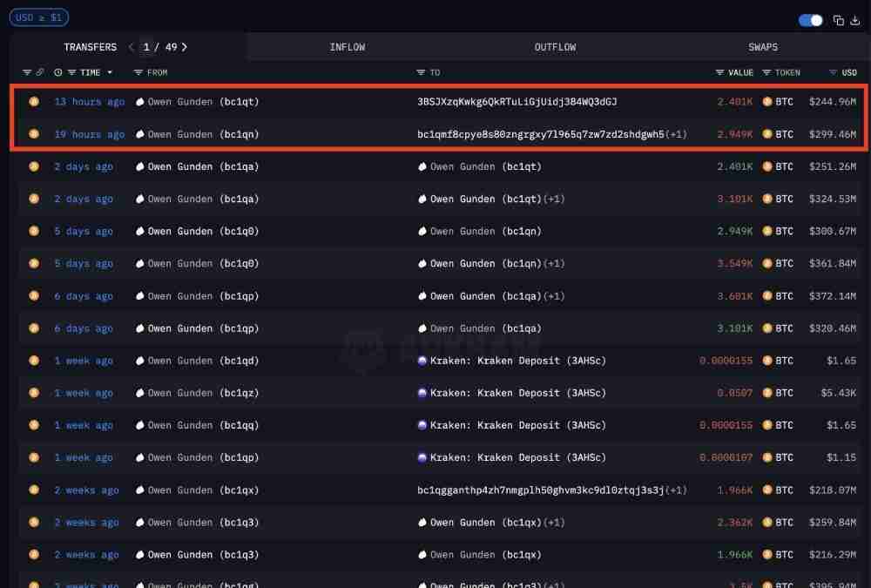Toggle the blue switch in the top right
Image resolution: width=871 pixels, height=588 pixels.
click(811, 20)
